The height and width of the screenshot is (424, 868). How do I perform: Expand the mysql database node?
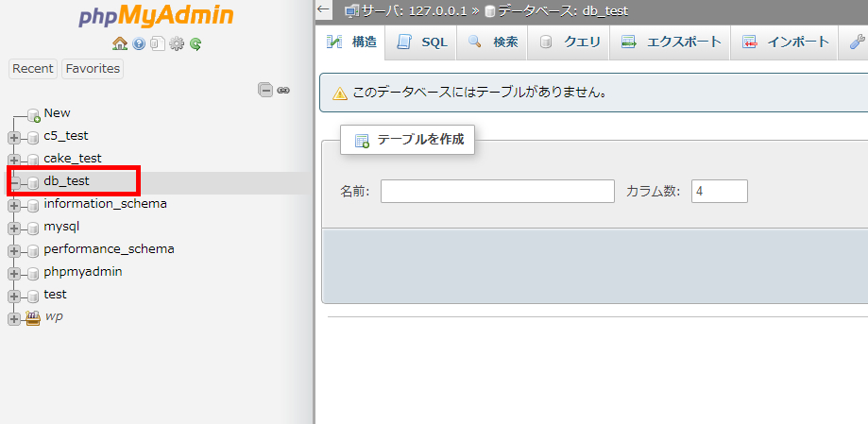coord(14,228)
